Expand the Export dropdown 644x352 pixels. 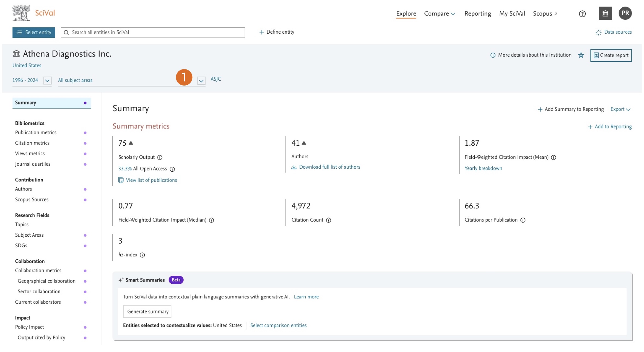pos(620,109)
